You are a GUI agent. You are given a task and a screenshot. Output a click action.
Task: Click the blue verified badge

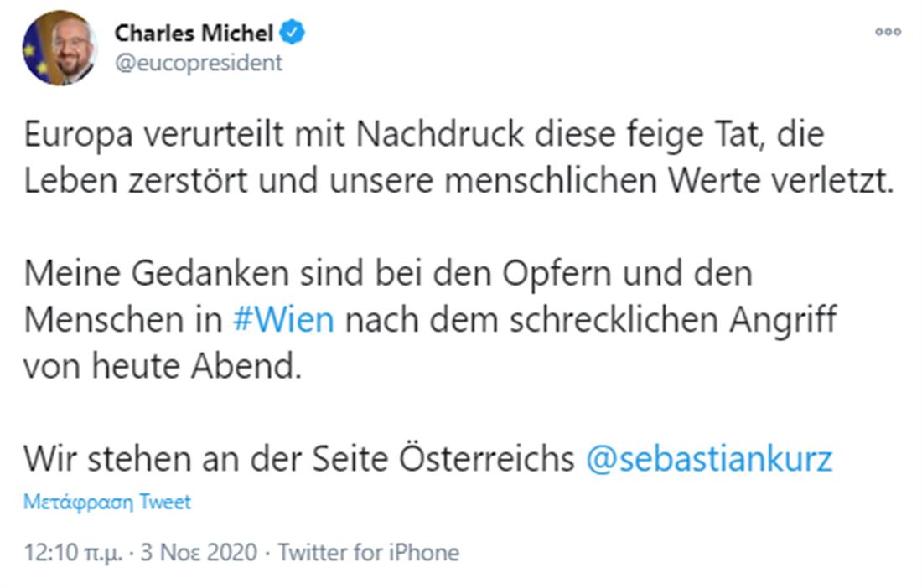tap(293, 34)
